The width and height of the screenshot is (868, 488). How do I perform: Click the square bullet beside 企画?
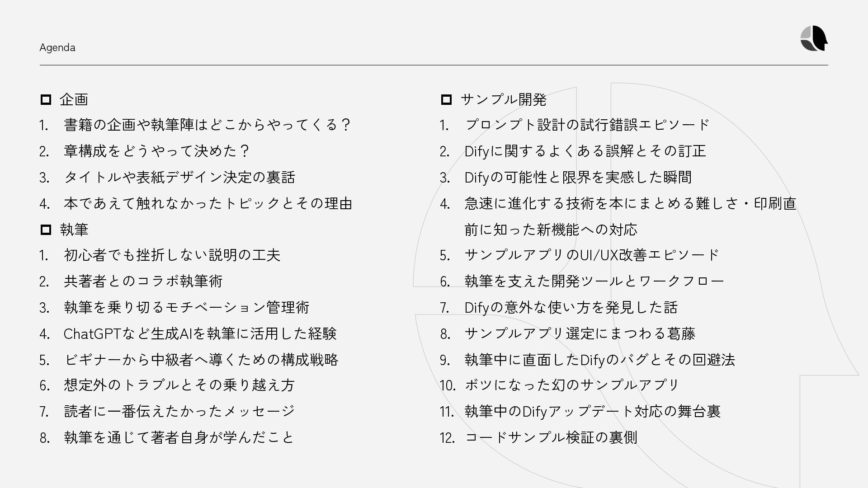46,99
